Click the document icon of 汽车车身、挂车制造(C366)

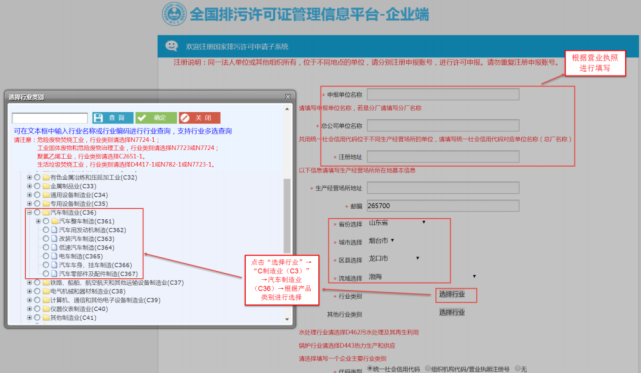(x=54, y=265)
